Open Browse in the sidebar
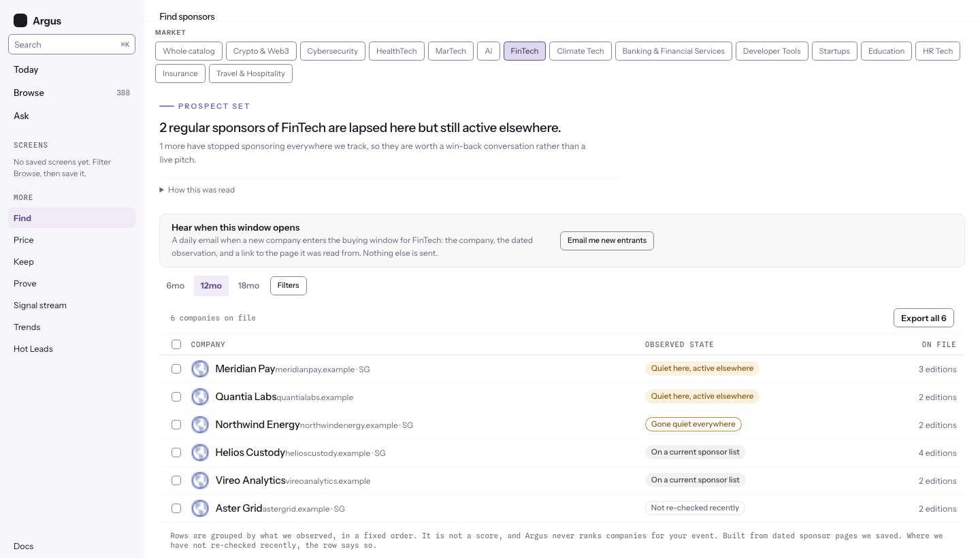Image resolution: width=980 pixels, height=558 pixels. (x=71, y=93)
